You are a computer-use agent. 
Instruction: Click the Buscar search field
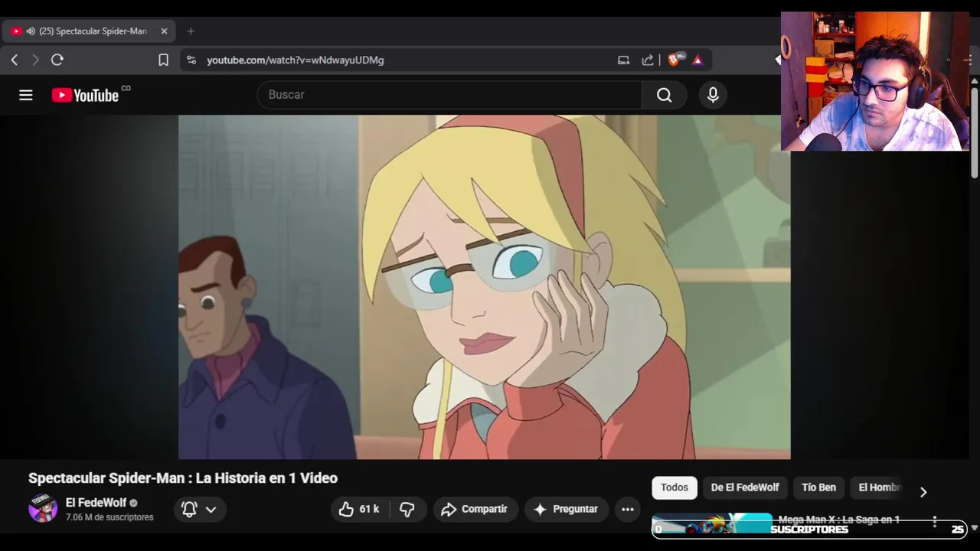click(449, 95)
